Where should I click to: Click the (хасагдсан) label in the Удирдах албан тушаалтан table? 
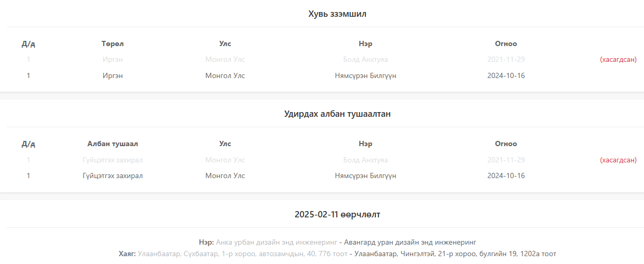(x=618, y=160)
